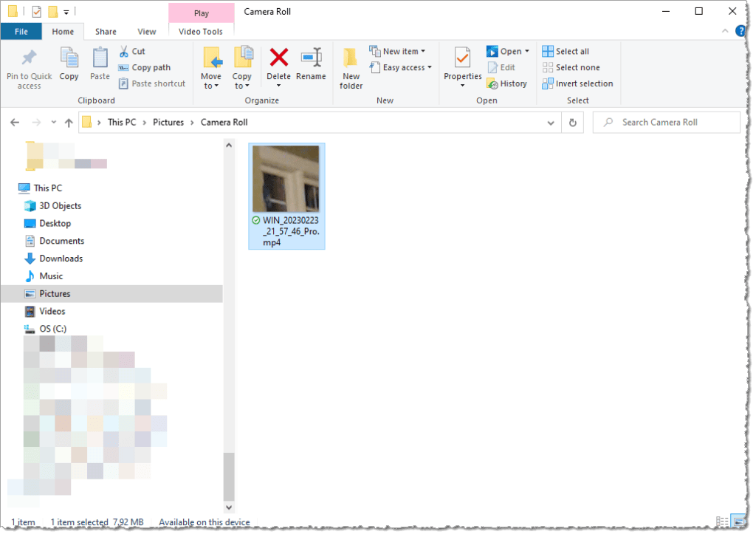
Task: Open the File menu tab
Action: (21, 32)
